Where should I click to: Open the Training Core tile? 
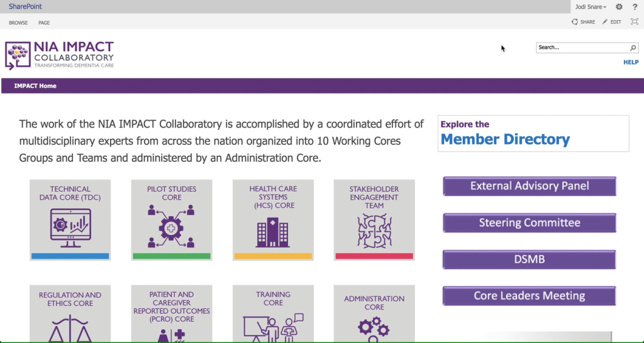click(273, 314)
